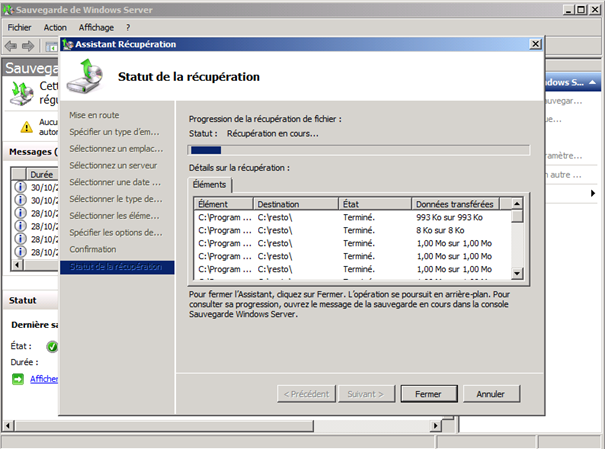Click the Mise en route step
The image size is (605, 449).
click(x=94, y=115)
